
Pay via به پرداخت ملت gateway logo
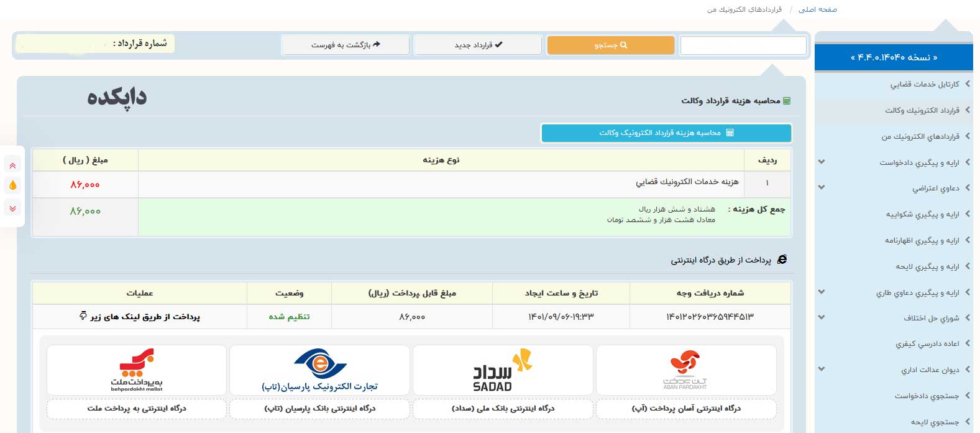137,370
